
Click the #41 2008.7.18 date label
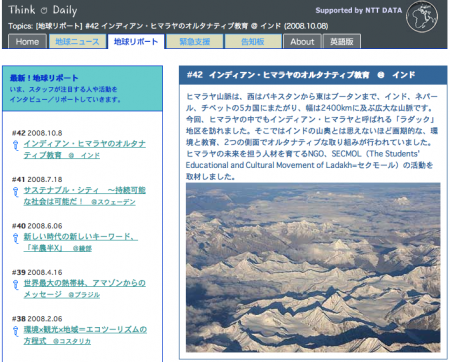pos(37,179)
